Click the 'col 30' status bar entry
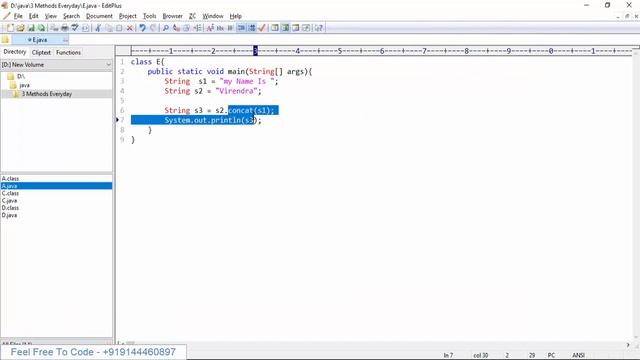The height and width of the screenshot is (360, 640). pyautogui.click(x=480, y=355)
